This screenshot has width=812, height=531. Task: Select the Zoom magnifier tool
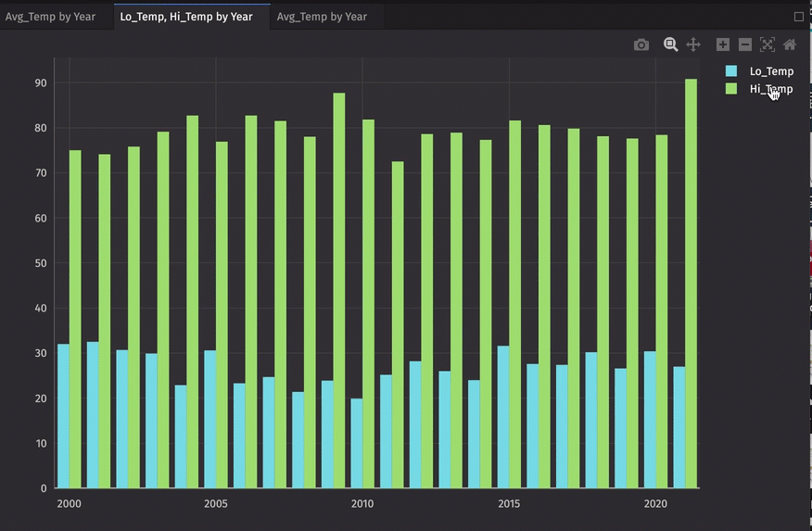(670, 44)
